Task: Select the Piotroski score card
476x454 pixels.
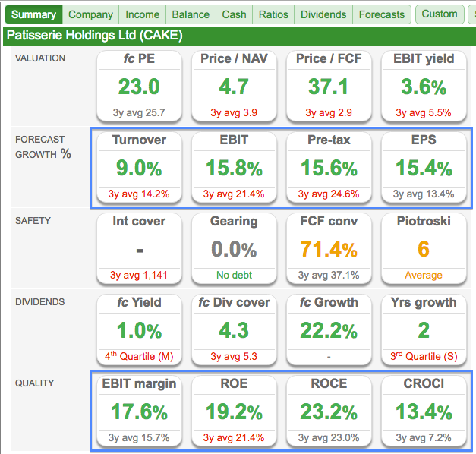Action: (x=424, y=248)
